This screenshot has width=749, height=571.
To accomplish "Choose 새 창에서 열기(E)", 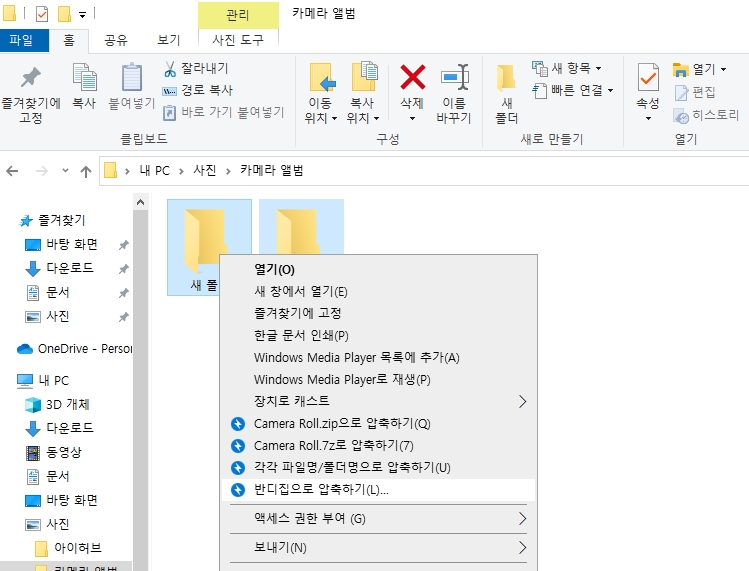I will (x=378, y=291).
